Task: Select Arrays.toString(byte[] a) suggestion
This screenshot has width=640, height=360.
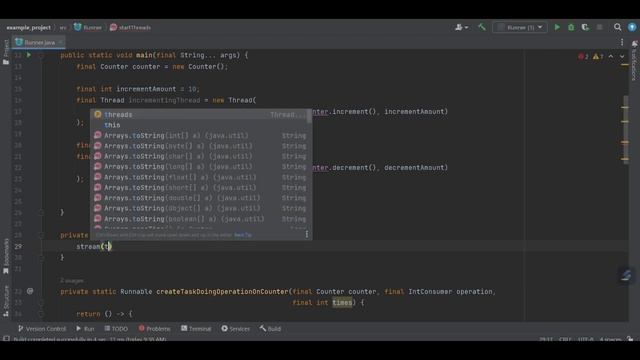Action: (x=199, y=146)
